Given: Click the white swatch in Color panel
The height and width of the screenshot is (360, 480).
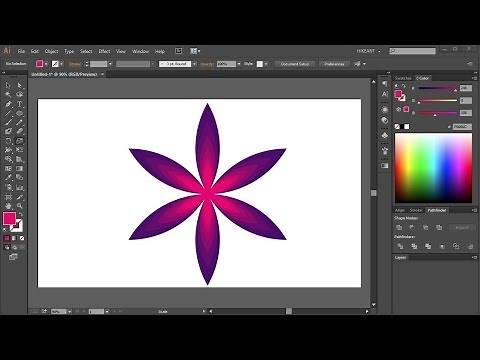Looking at the screenshot, I should pos(407,127).
